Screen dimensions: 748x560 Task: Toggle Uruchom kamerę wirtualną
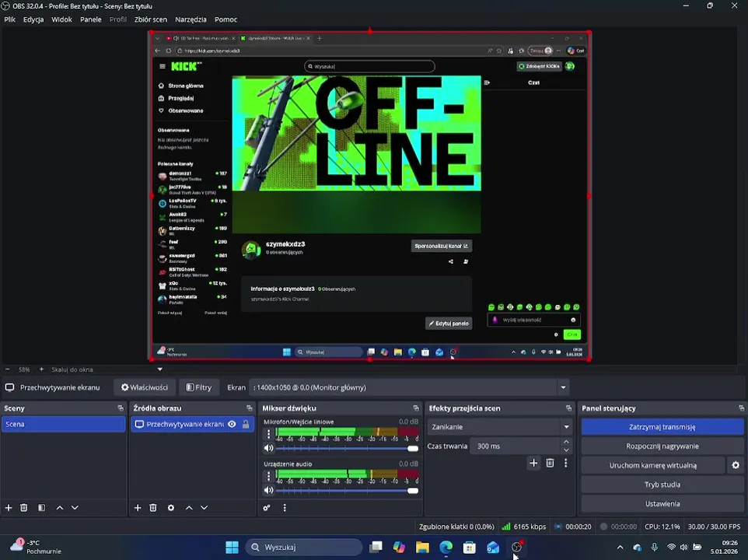pyautogui.click(x=652, y=465)
